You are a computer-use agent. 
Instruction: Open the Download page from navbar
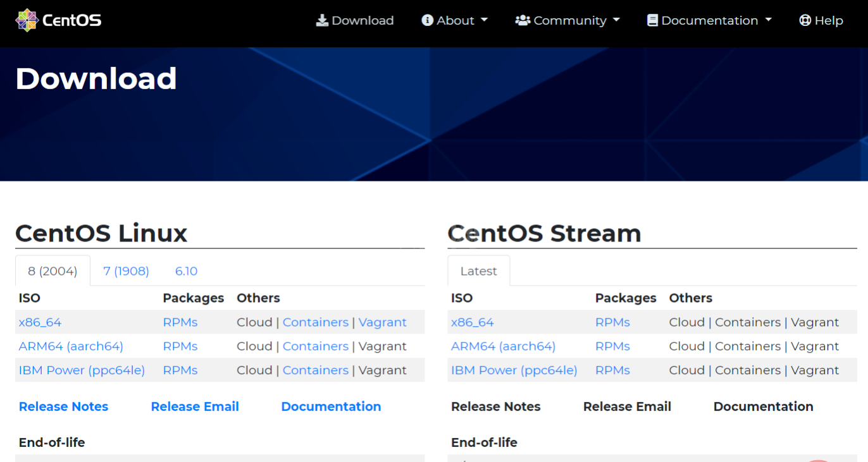pyautogui.click(x=355, y=20)
